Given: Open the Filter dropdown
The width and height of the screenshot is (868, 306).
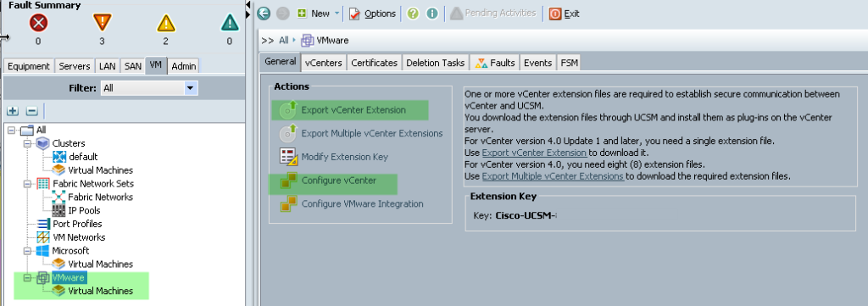Looking at the screenshot, I should point(191,88).
